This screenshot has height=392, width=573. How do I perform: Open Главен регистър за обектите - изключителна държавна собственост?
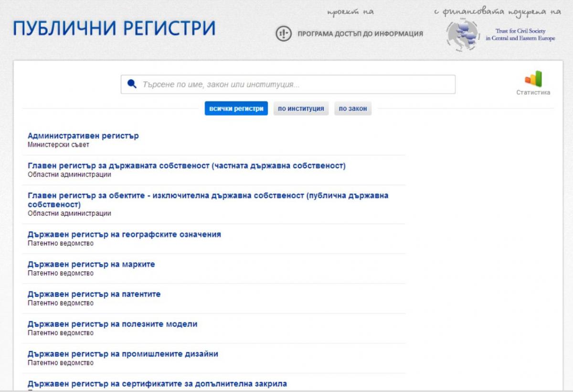click(x=208, y=200)
